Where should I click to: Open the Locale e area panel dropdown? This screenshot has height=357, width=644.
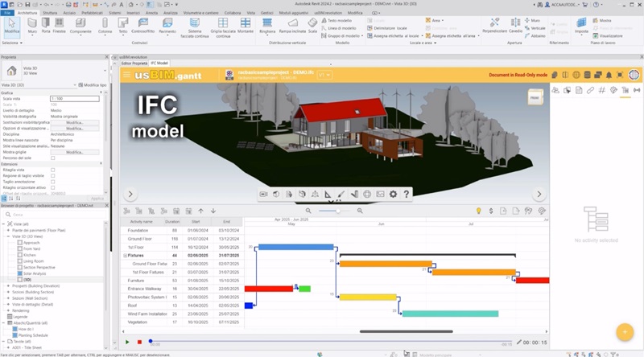423,43
